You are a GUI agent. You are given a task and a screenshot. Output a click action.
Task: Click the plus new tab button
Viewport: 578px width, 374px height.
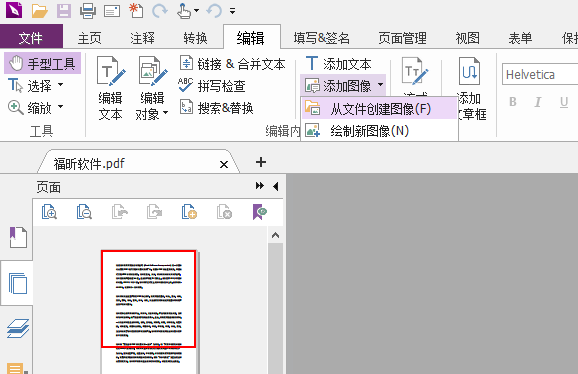click(x=261, y=162)
